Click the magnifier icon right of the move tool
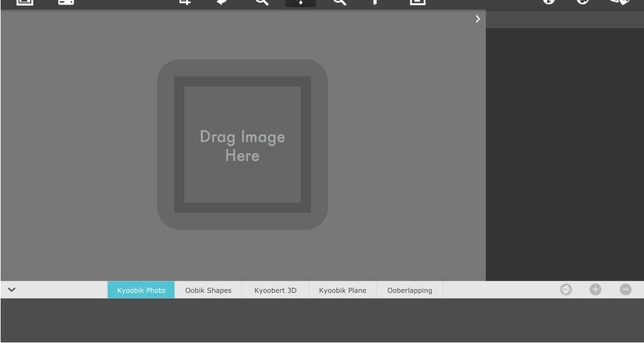The width and height of the screenshot is (644, 343). [x=340, y=3]
